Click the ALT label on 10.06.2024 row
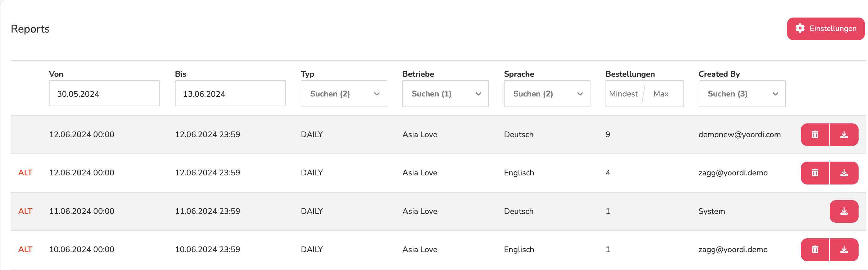Viewport: 868px width, 270px height. pos(25,249)
